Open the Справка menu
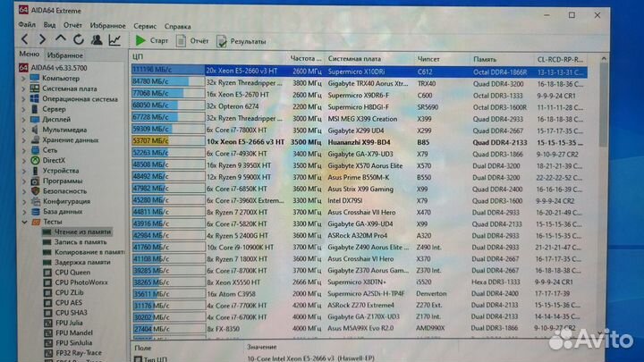The image size is (644, 362). coord(177,26)
